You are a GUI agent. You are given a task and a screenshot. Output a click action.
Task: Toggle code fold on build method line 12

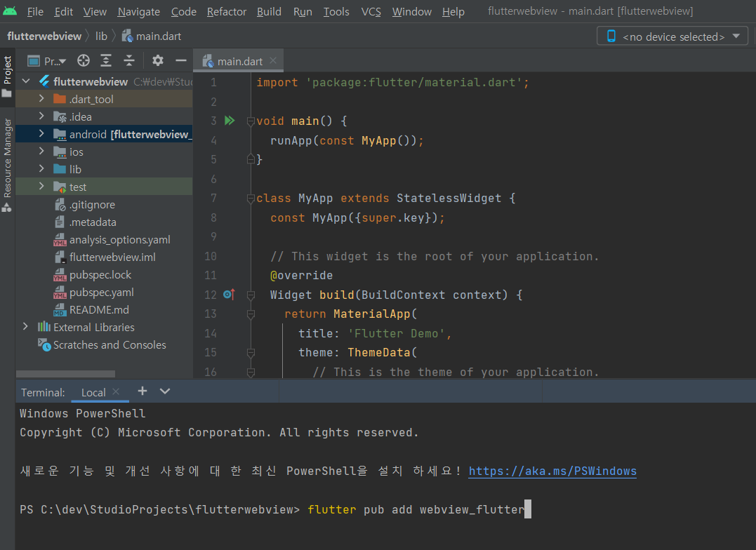click(251, 295)
